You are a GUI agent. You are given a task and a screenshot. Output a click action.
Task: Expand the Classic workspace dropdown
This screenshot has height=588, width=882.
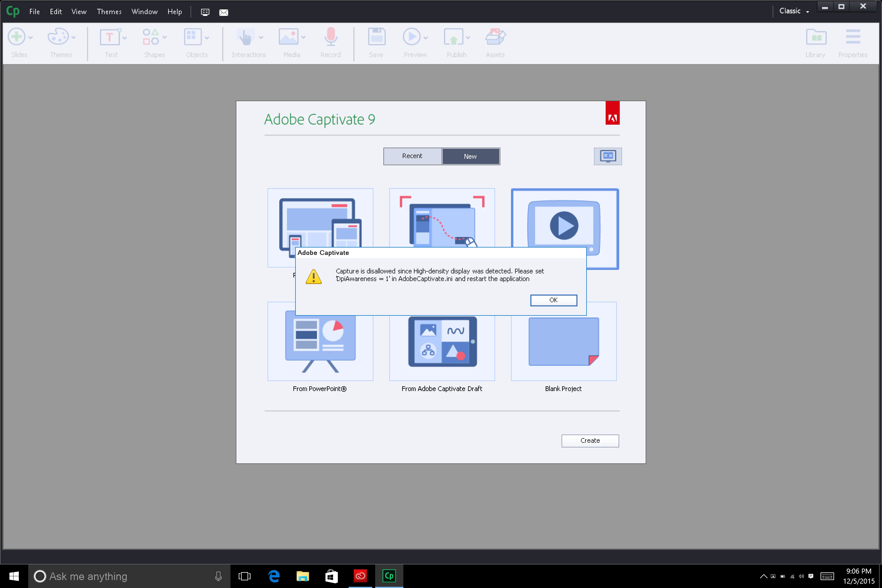tap(794, 11)
